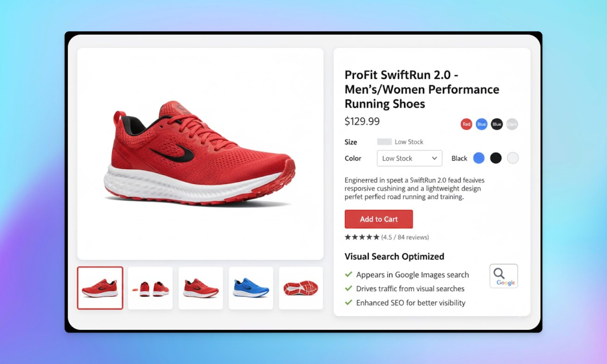This screenshot has width=607, height=364.
Task: View the rear-view shoes thumbnail
Action: 150,288
